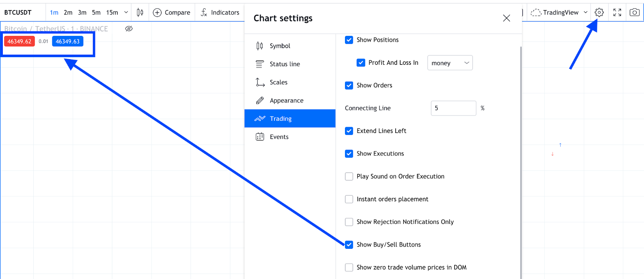
Task: Click the fullscreen mode icon
Action: [x=617, y=12]
